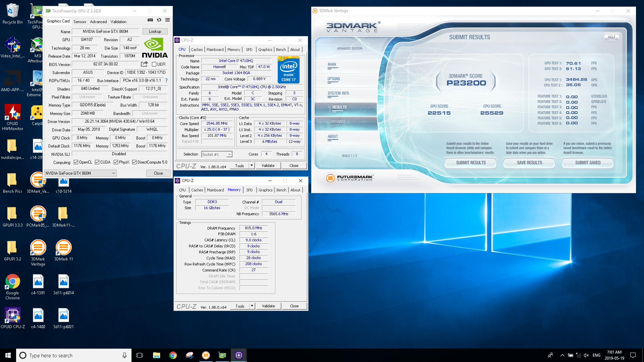This screenshot has height=362, width=644.
Task: Toggle DirectCompute 5.0 checkbox
Action: (x=135, y=162)
